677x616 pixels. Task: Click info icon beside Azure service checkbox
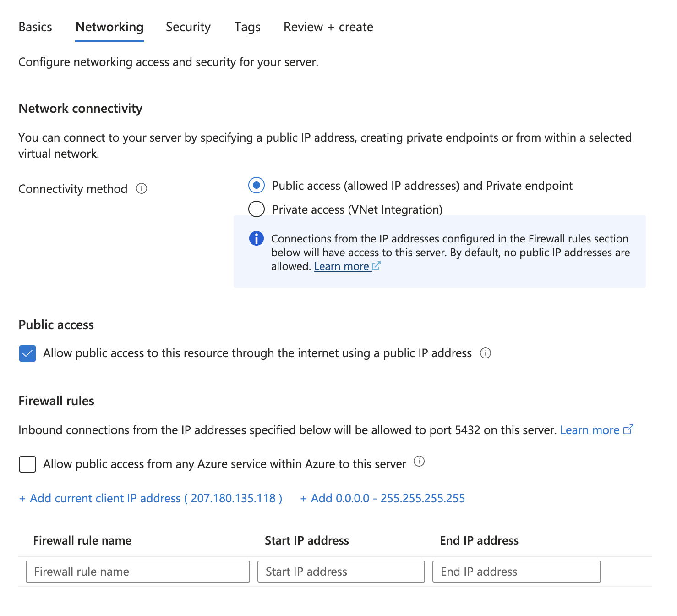click(x=419, y=462)
